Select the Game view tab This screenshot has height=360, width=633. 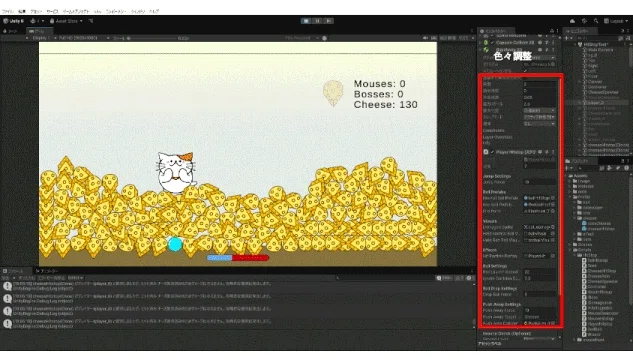pos(39,31)
